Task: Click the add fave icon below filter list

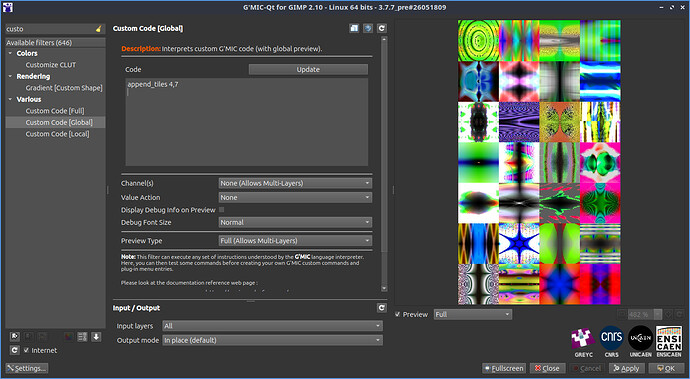Action: coord(15,337)
